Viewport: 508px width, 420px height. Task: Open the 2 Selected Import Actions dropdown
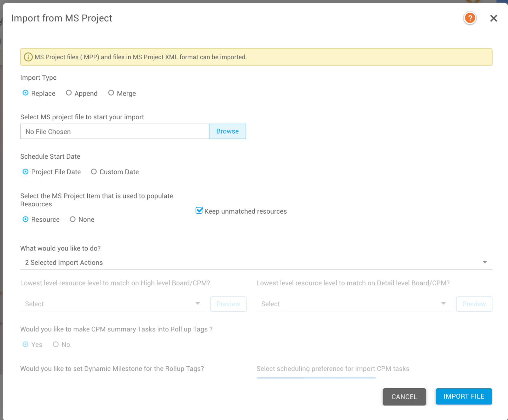tap(256, 263)
